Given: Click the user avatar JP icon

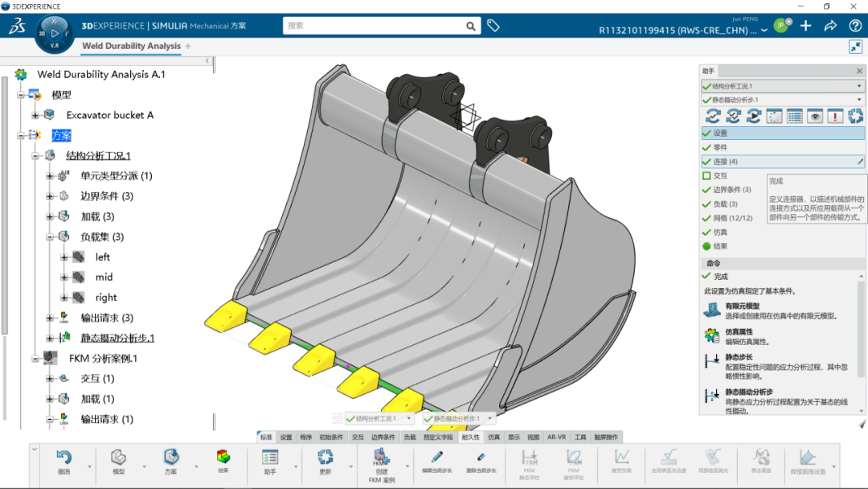Looking at the screenshot, I should point(781,25).
